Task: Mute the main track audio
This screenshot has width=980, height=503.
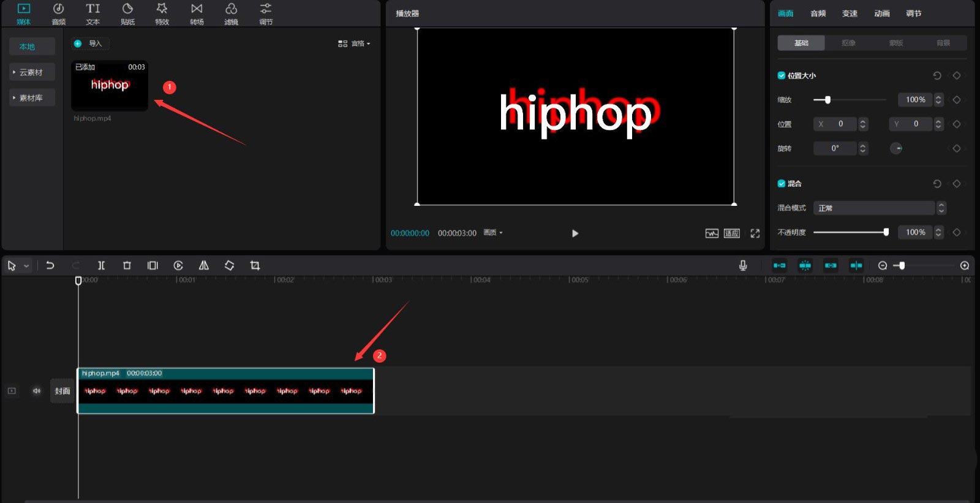Action: tap(37, 391)
